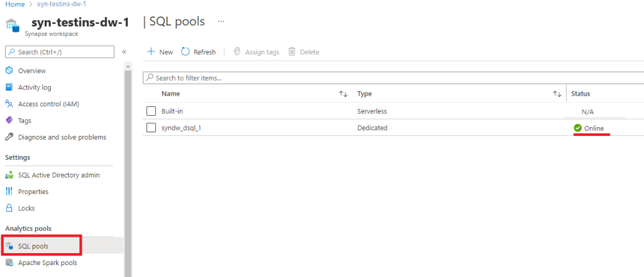Select the Tags icon in sidebar

click(9, 120)
